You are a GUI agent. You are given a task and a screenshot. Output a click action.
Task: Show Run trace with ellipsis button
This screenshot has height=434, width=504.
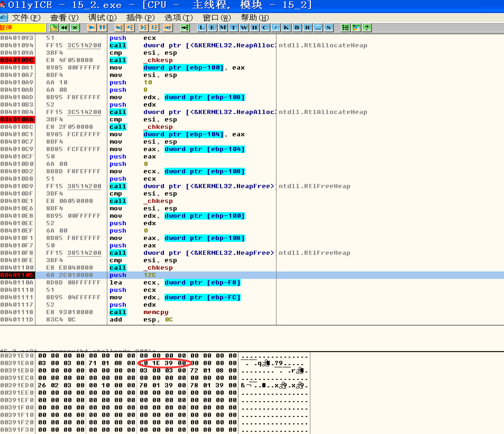pos(318,28)
